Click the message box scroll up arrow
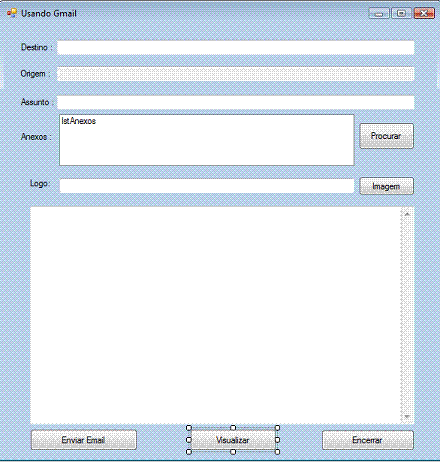The height and width of the screenshot is (462, 440). [407, 214]
